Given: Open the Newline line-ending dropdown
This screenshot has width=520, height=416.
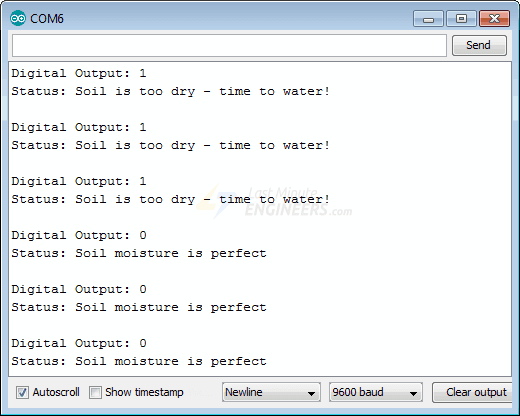Looking at the screenshot, I should 271,392.
